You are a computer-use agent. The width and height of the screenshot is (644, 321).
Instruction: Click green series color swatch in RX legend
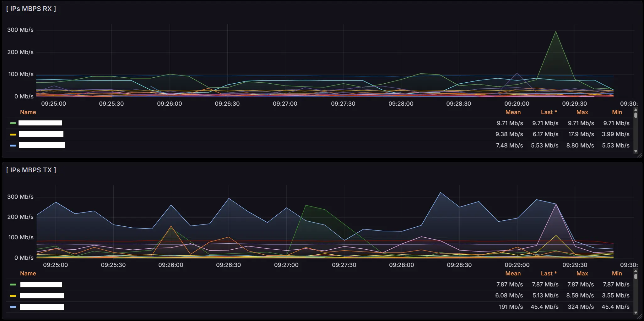click(13, 123)
